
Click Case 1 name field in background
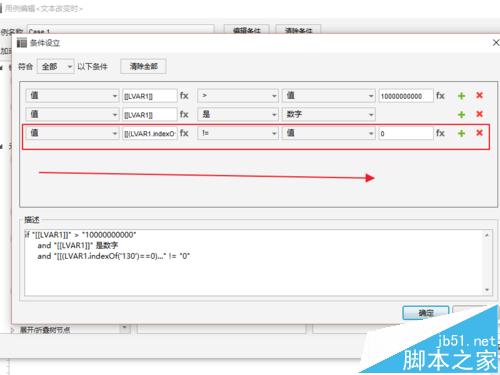tap(120, 30)
